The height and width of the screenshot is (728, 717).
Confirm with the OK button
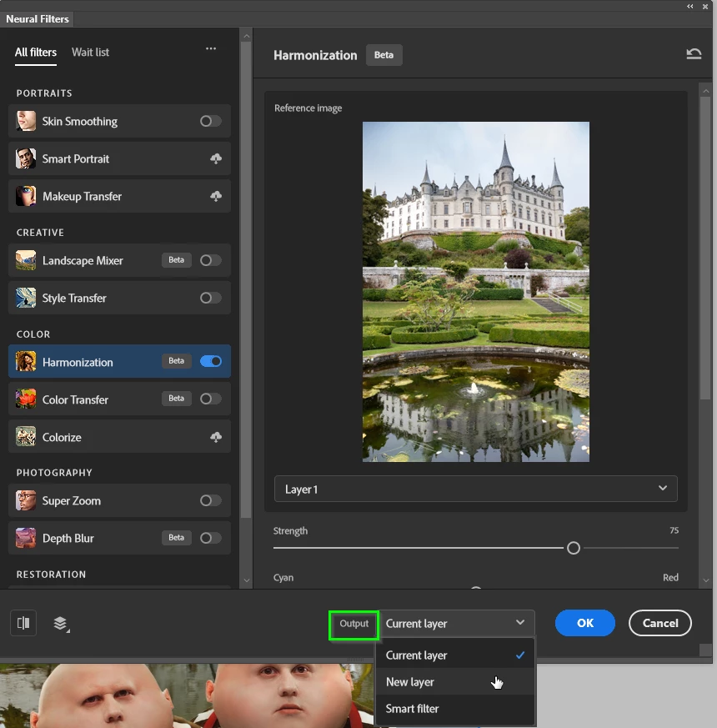click(585, 623)
